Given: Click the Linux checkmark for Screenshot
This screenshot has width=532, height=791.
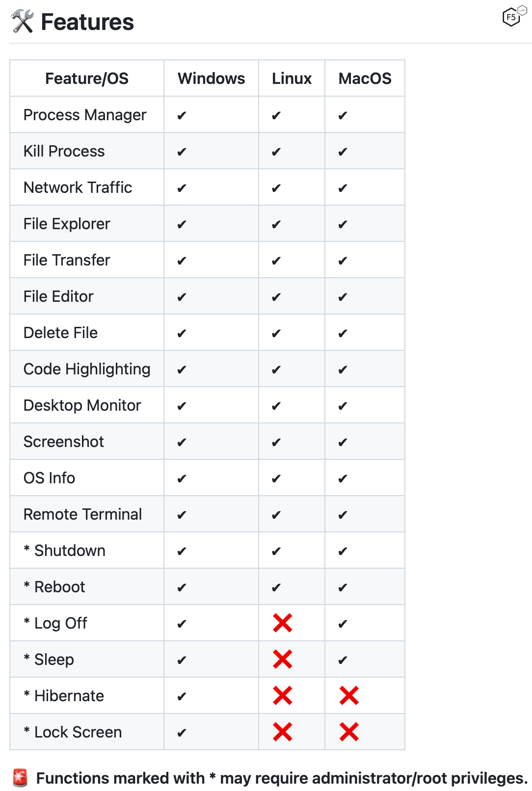Looking at the screenshot, I should point(276,443).
